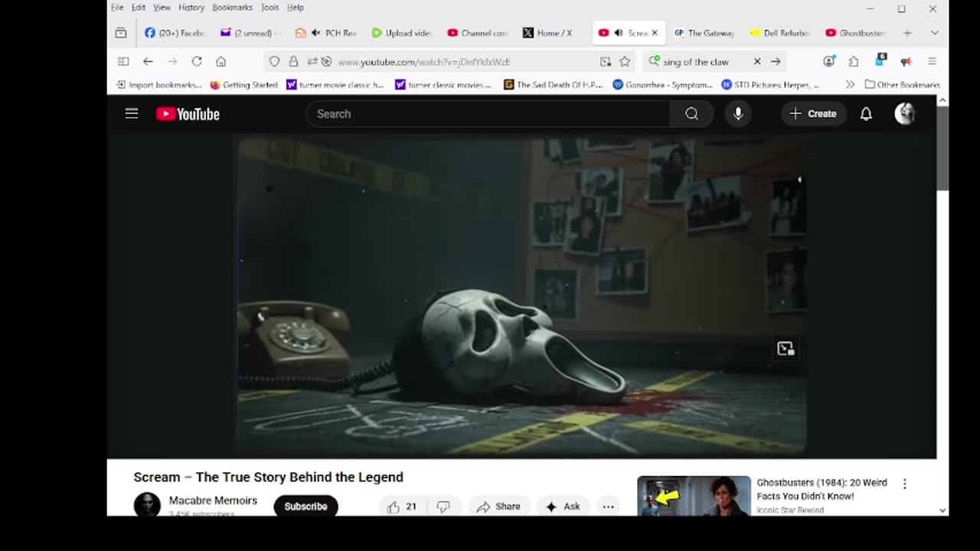This screenshot has width=980, height=551.
Task: Open tracking protection shield panel
Action: click(275, 61)
